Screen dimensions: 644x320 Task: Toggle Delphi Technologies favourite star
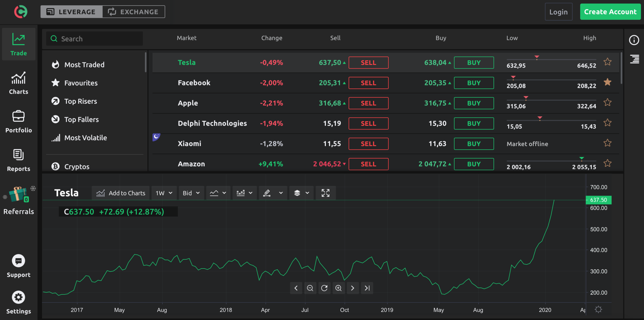608,123
